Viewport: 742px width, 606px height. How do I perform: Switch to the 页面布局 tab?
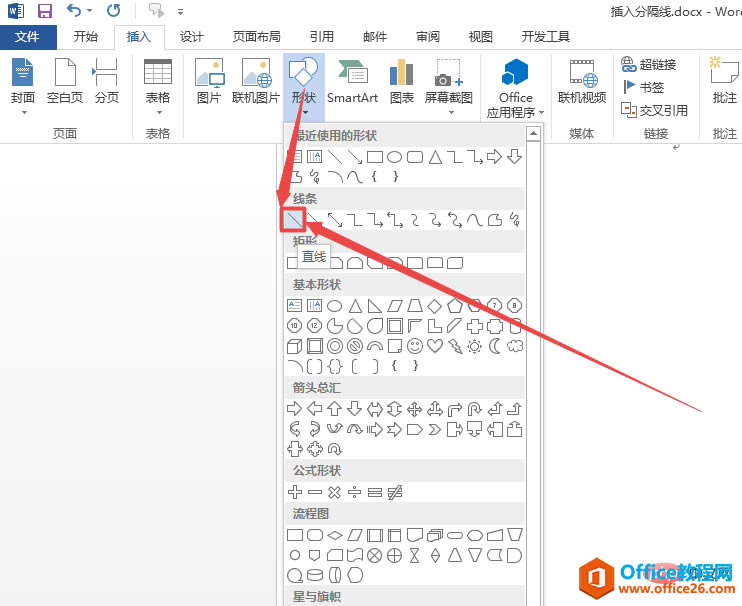pos(256,37)
